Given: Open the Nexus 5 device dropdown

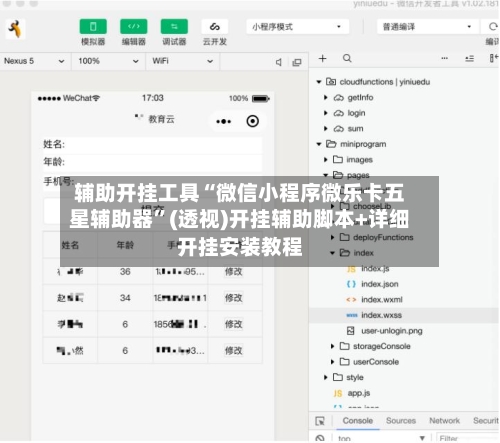Looking at the screenshot, I should coord(35,61).
